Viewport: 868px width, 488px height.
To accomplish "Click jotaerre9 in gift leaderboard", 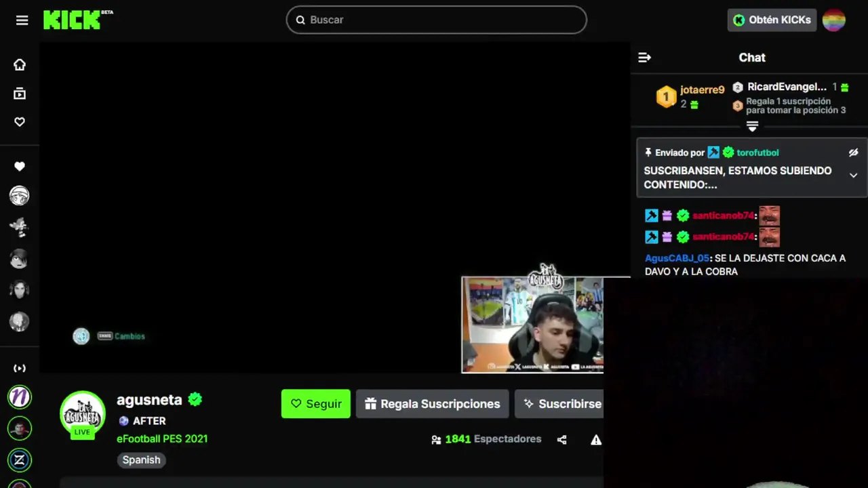I will coord(703,89).
